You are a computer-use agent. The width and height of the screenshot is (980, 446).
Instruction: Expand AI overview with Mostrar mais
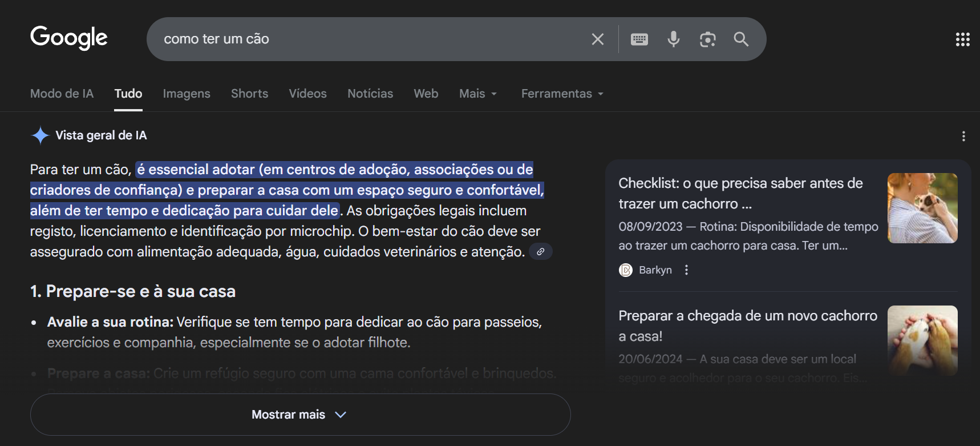pos(300,415)
